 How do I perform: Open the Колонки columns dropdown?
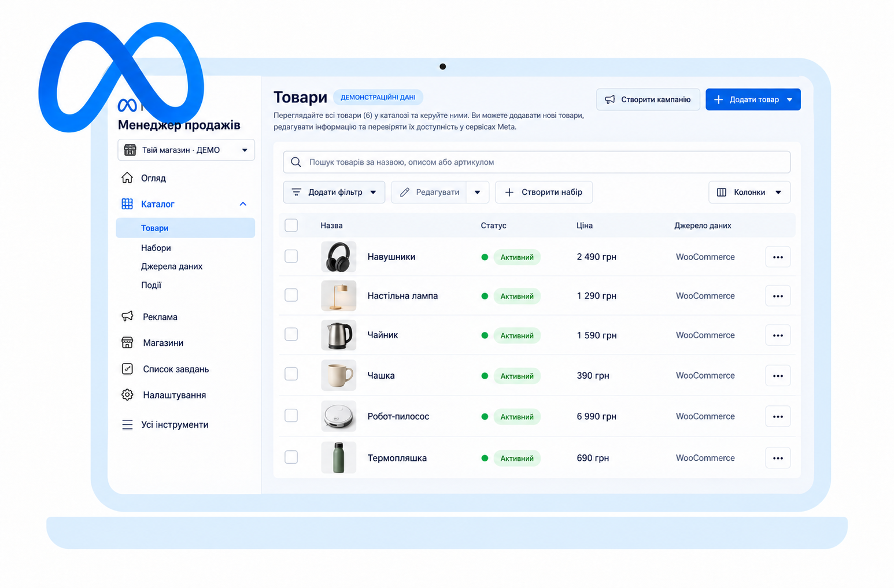pos(749,192)
